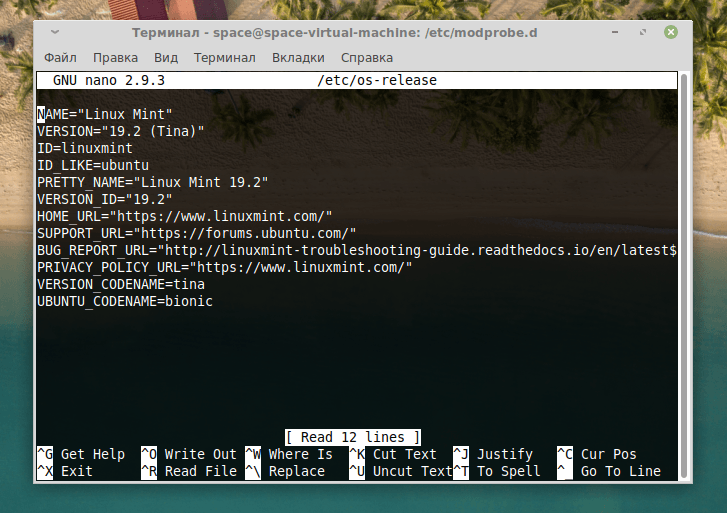Viewport: 727px width, 513px height.
Task: Click the terminal window title text
Action: (334, 32)
